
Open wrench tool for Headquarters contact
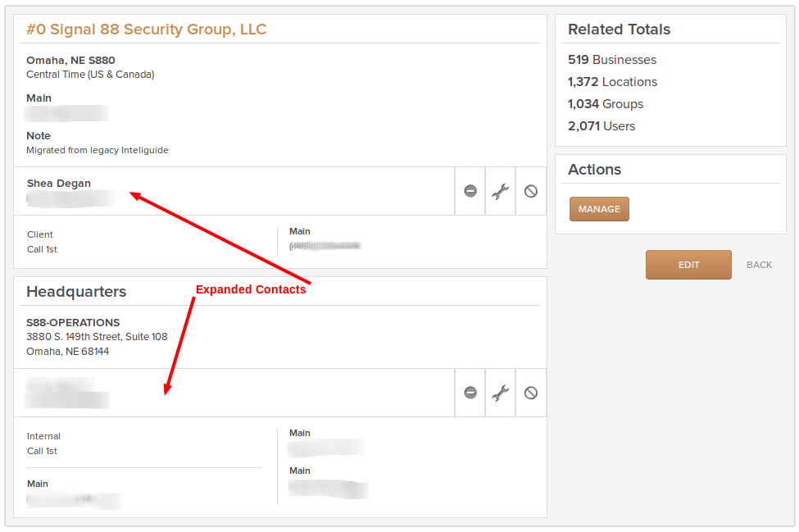click(501, 393)
